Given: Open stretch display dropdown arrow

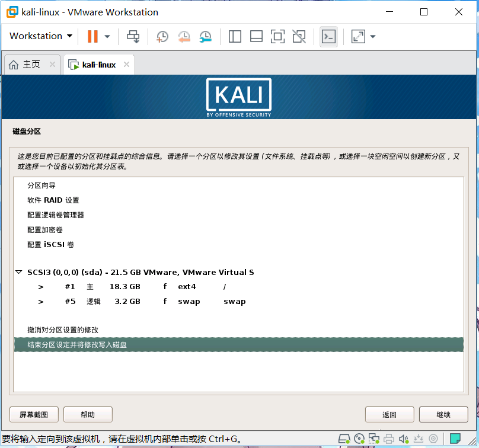Looking at the screenshot, I should coord(373,36).
